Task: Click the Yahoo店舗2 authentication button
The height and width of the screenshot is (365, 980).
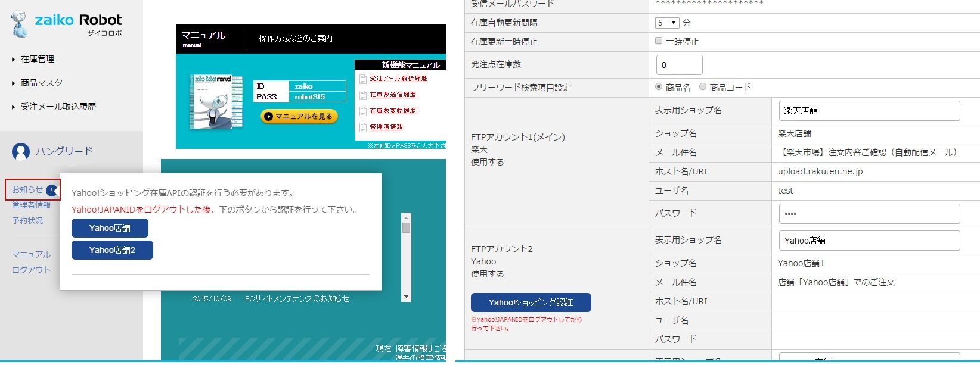Action: point(112,250)
